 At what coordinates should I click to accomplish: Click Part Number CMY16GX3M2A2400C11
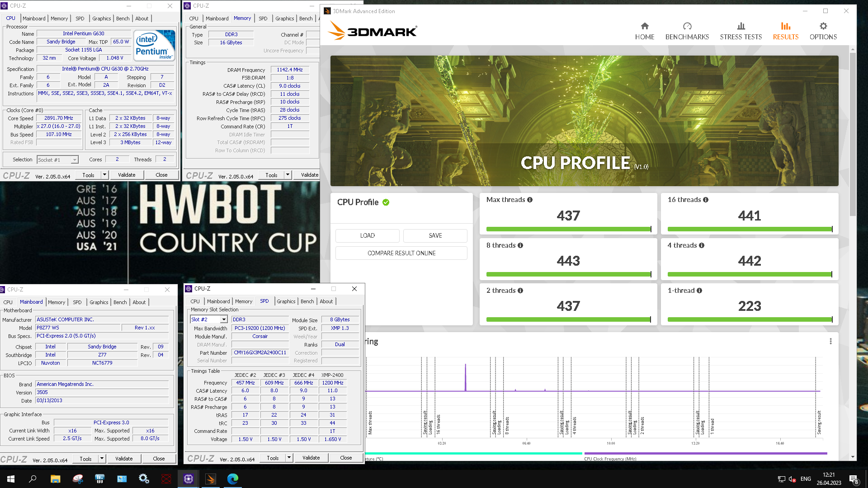tap(260, 353)
